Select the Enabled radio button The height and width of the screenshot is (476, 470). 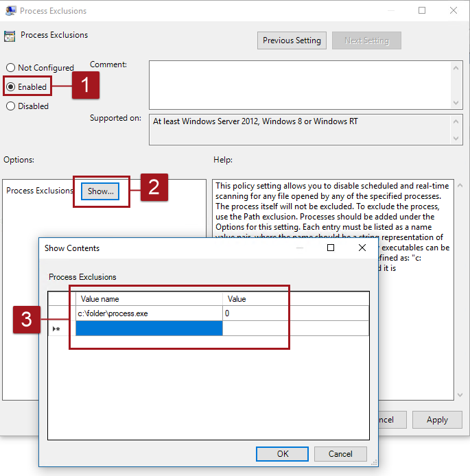click(x=11, y=87)
